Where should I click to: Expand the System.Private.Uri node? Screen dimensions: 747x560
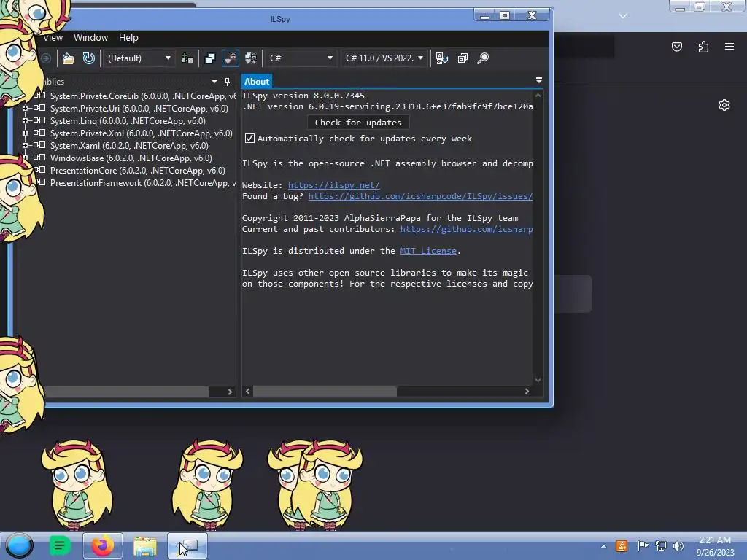point(25,109)
